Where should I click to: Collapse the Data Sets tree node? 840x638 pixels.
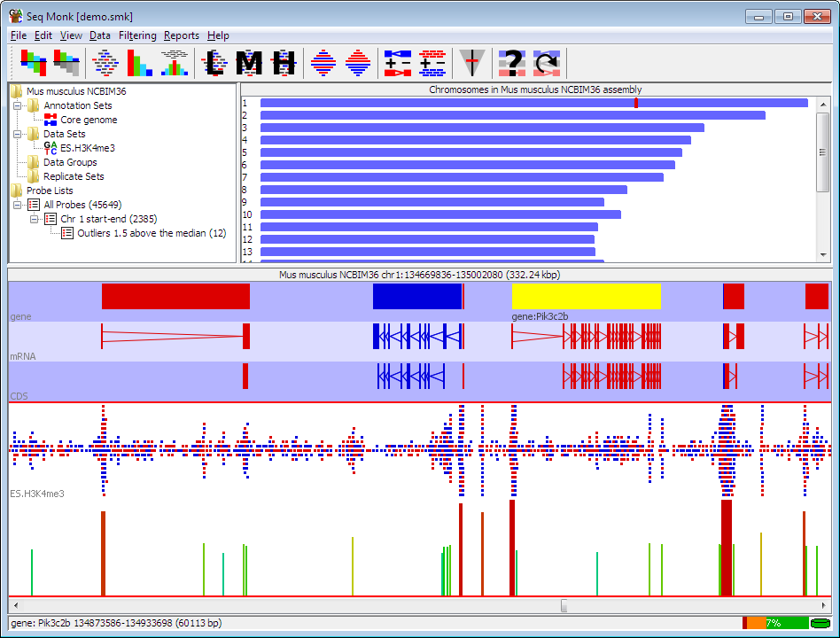[17, 134]
